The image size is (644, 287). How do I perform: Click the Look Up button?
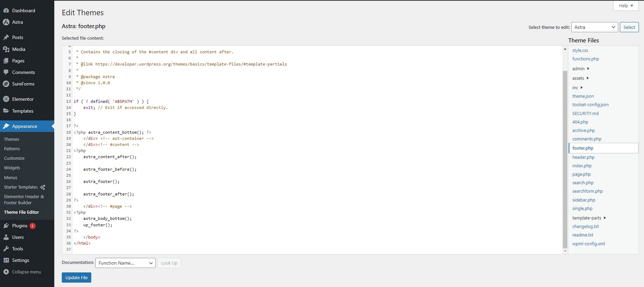pyautogui.click(x=169, y=263)
